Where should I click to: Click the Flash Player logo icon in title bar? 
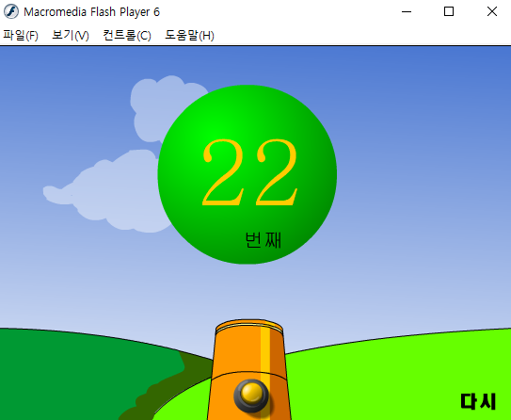11,11
